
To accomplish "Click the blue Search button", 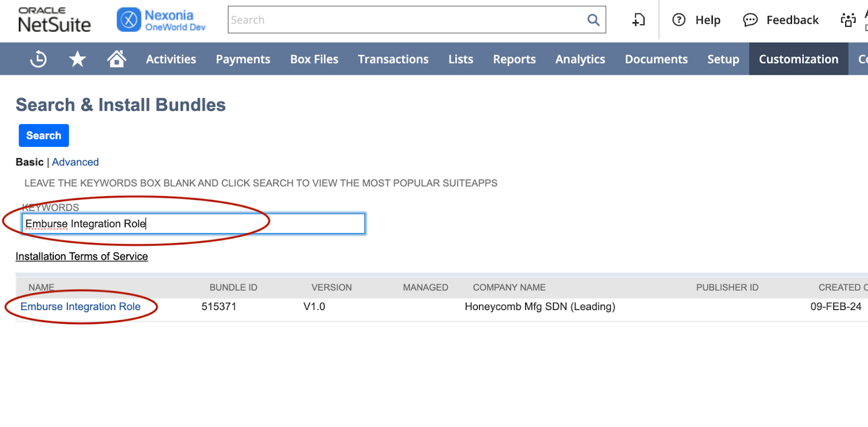I will pos(44,135).
